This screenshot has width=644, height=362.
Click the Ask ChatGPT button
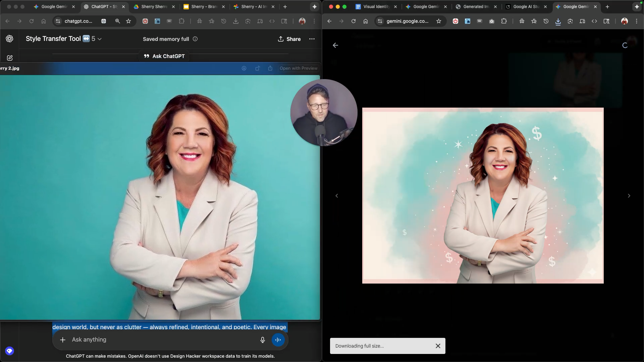tap(164, 56)
